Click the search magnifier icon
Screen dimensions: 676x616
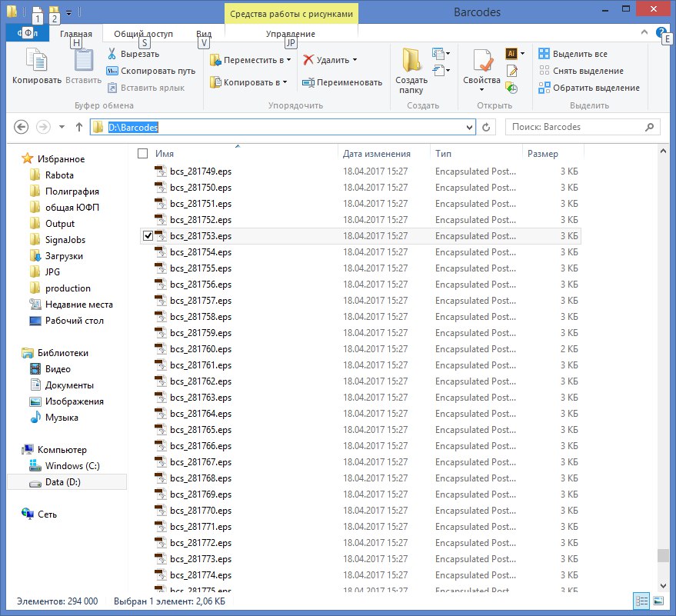(x=649, y=127)
